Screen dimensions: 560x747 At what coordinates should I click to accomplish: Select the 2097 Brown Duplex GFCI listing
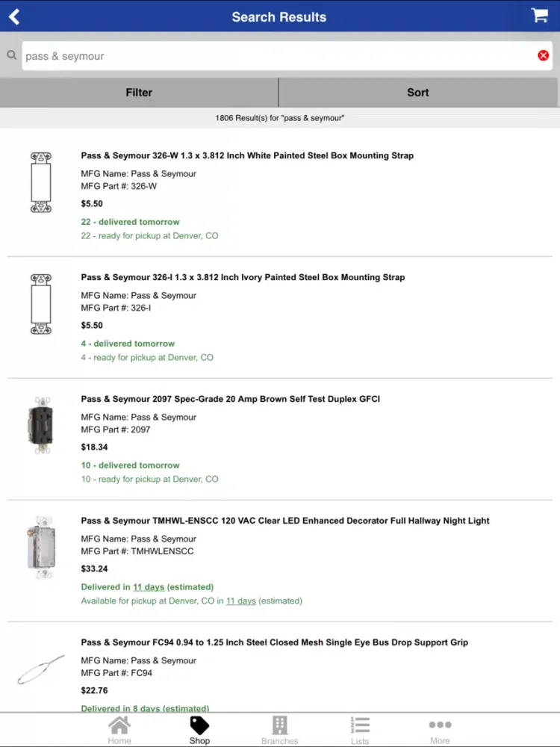tap(230, 400)
